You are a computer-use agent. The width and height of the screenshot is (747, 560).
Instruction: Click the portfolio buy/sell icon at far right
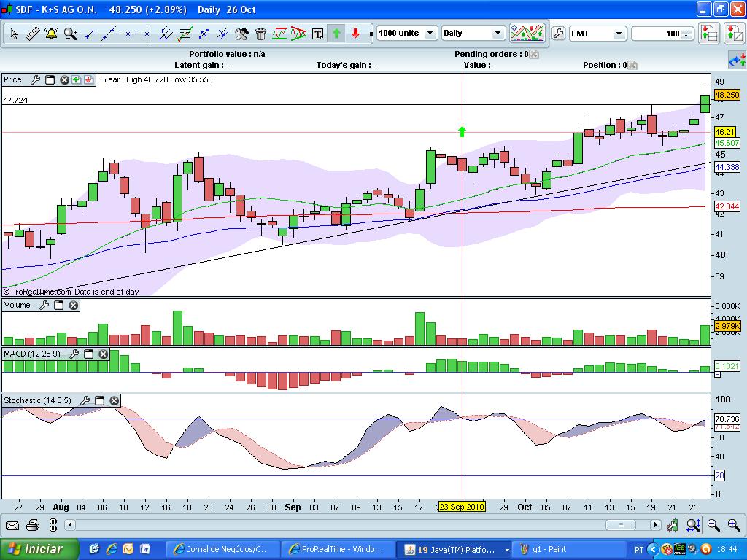pos(734,34)
